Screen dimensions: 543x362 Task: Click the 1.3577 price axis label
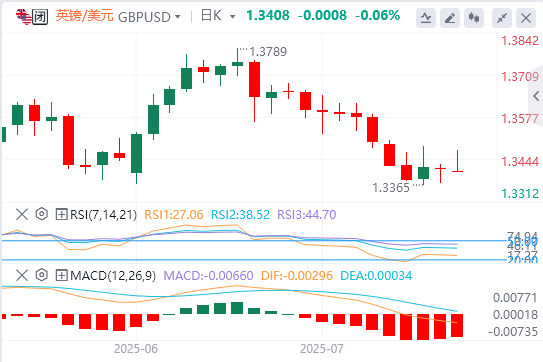point(520,119)
